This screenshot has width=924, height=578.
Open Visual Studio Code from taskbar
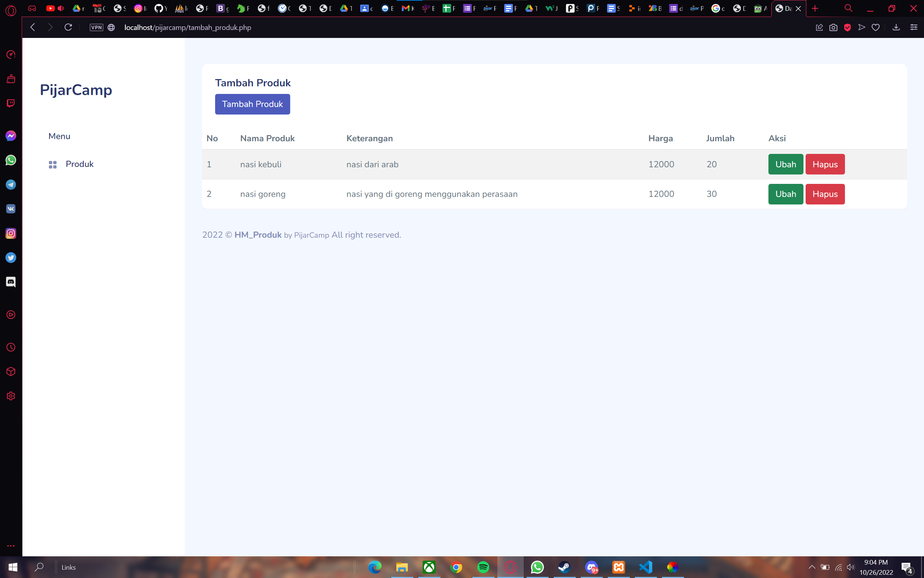pyautogui.click(x=645, y=567)
